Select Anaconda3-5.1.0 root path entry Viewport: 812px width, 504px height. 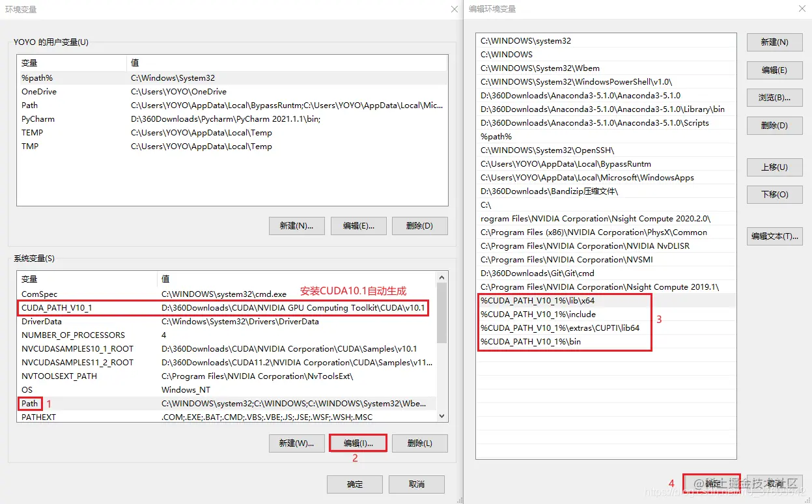coord(606,95)
